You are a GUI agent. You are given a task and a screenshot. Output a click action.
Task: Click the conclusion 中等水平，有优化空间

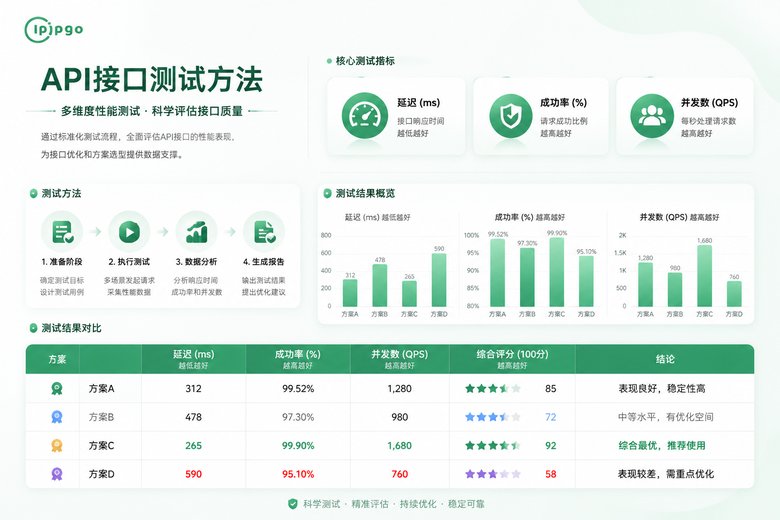click(666, 417)
